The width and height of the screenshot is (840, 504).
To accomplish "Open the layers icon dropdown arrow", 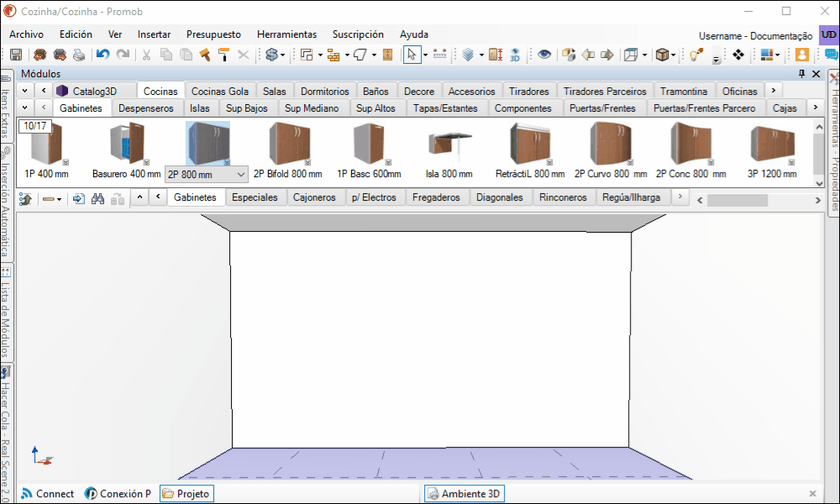I will tap(481, 55).
